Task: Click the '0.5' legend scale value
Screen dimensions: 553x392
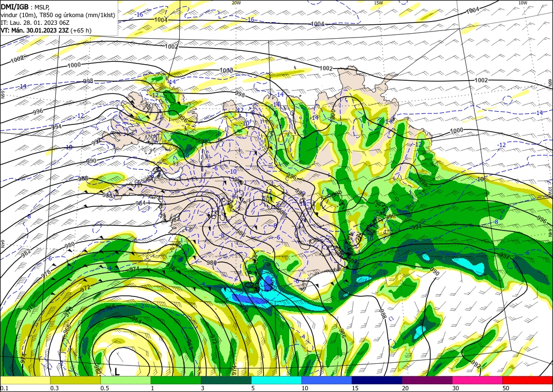Action: pyautogui.click(x=105, y=388)
